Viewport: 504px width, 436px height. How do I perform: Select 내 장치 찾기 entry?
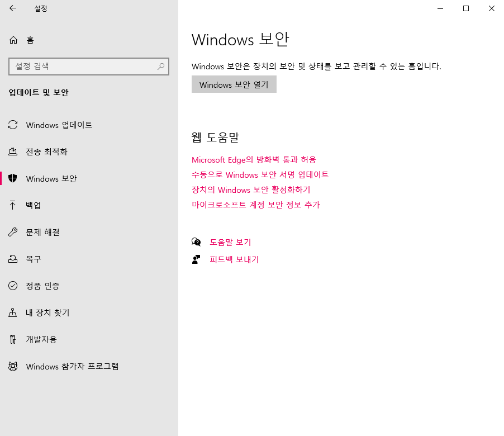89,312
